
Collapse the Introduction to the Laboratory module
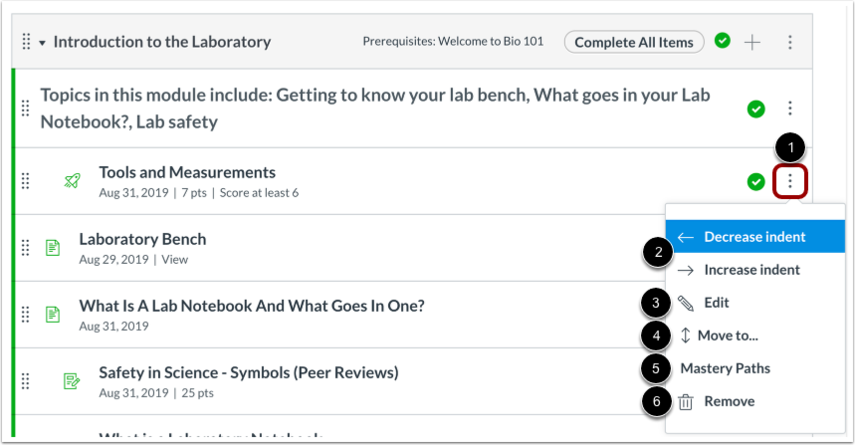point(42,43)
